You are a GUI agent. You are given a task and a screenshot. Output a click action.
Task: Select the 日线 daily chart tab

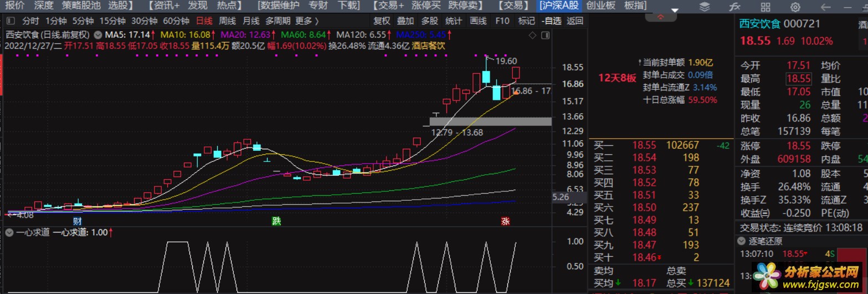(204, 21)
